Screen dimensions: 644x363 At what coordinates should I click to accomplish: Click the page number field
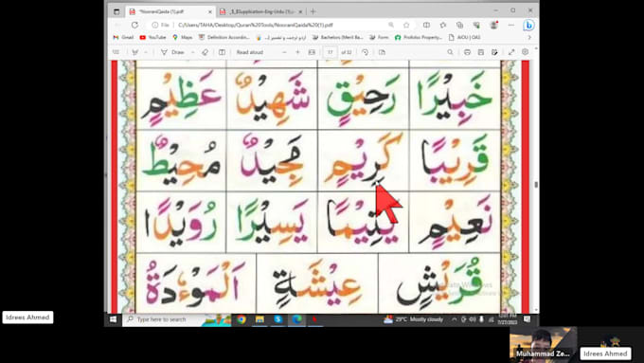[330, 52]
